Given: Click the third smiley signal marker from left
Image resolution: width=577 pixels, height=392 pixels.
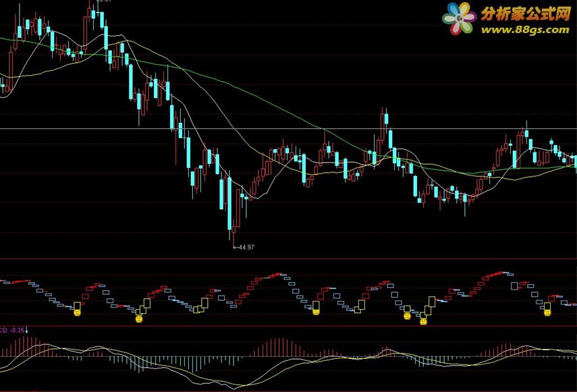Looking at the screenshot, I should [316, 312].
